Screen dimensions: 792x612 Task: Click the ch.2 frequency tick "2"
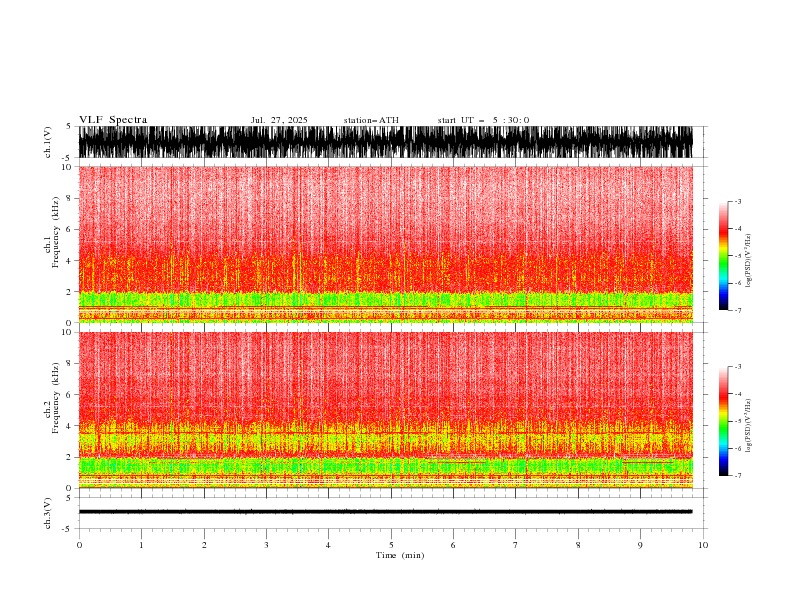[x=69, y=457]
